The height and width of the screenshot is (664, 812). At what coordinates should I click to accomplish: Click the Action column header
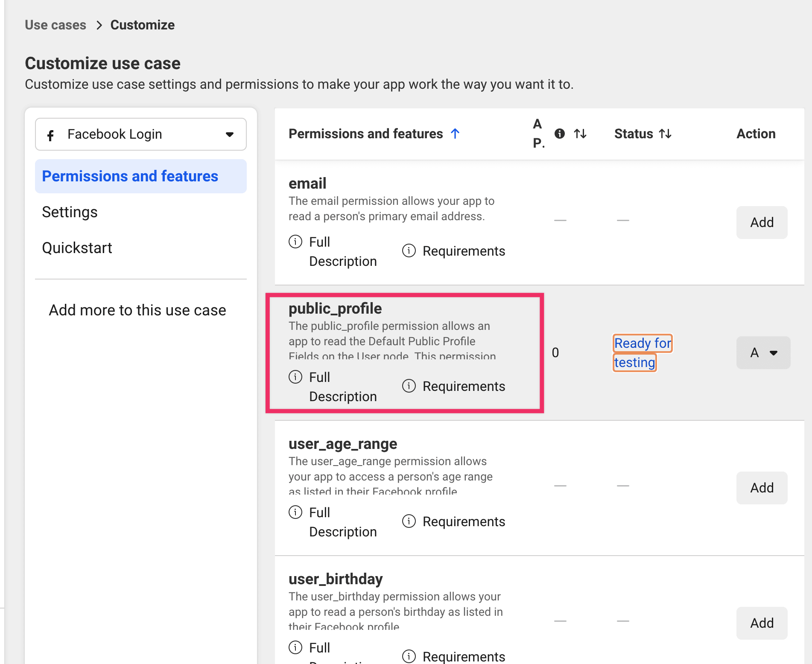coord(756,134)
